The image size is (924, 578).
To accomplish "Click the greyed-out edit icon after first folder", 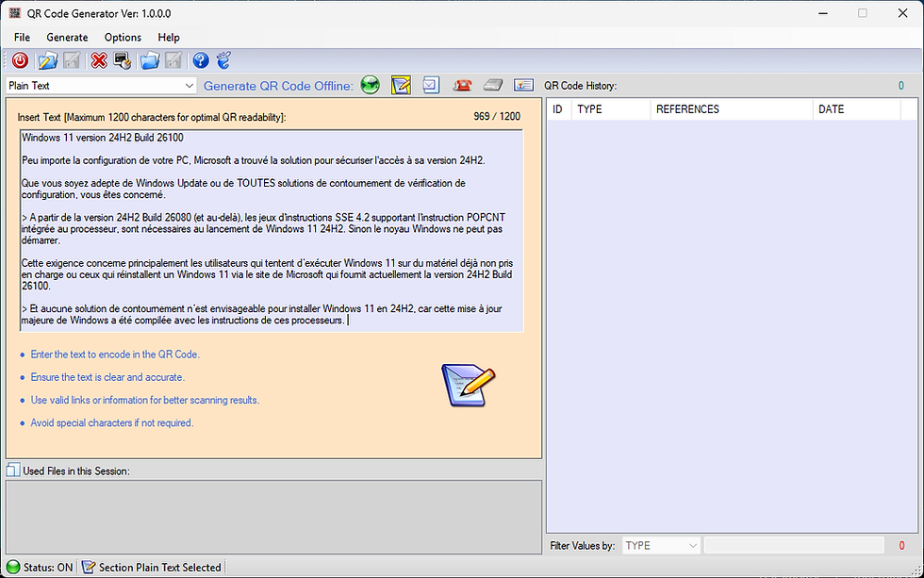I will point(72,60).
